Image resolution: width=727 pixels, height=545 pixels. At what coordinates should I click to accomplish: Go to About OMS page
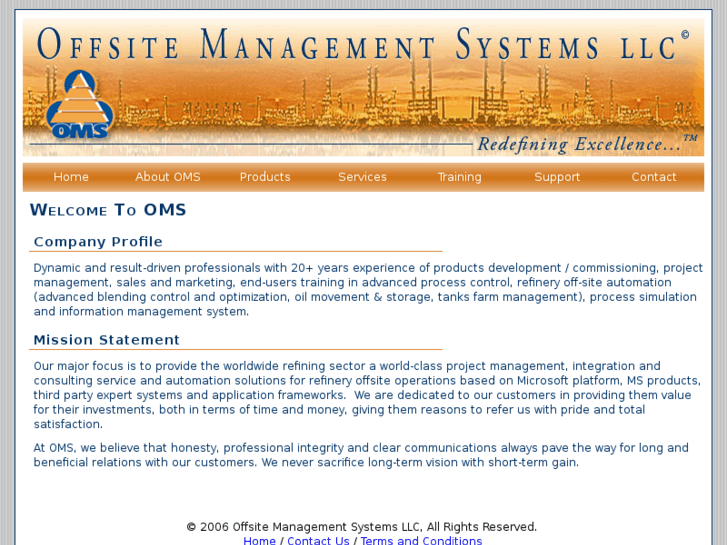[x=168, y=177]
